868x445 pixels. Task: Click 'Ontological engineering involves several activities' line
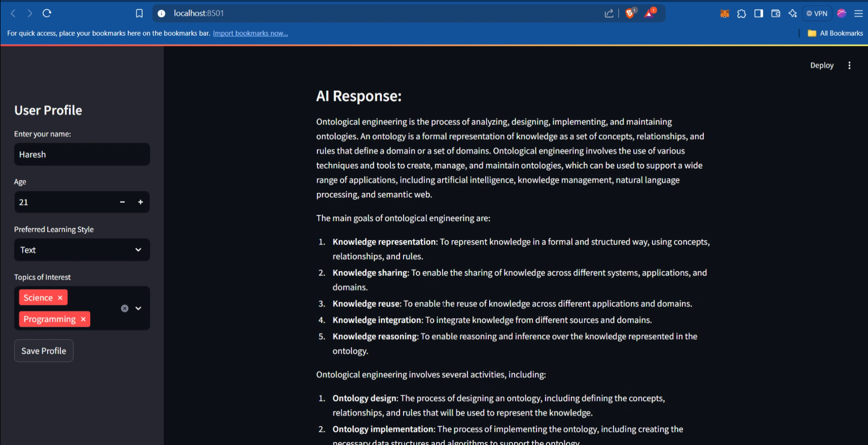pyautogui.click(x=431, y=374)
